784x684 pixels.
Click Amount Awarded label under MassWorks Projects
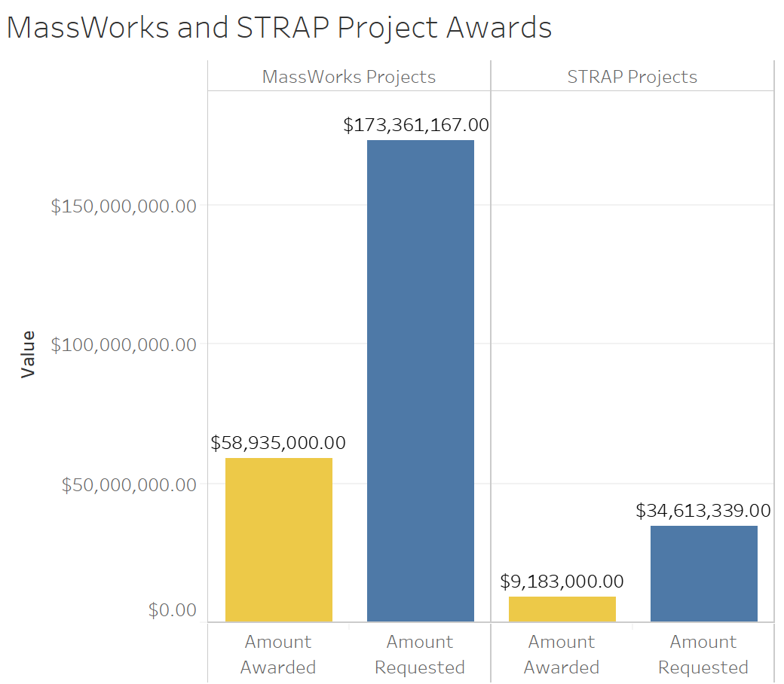click(278, 655)
